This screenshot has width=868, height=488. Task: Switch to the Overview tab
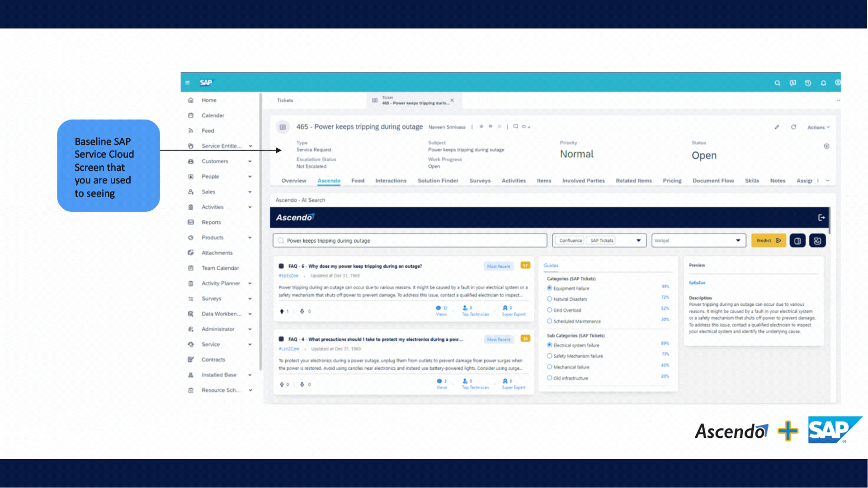pos(294,181)
